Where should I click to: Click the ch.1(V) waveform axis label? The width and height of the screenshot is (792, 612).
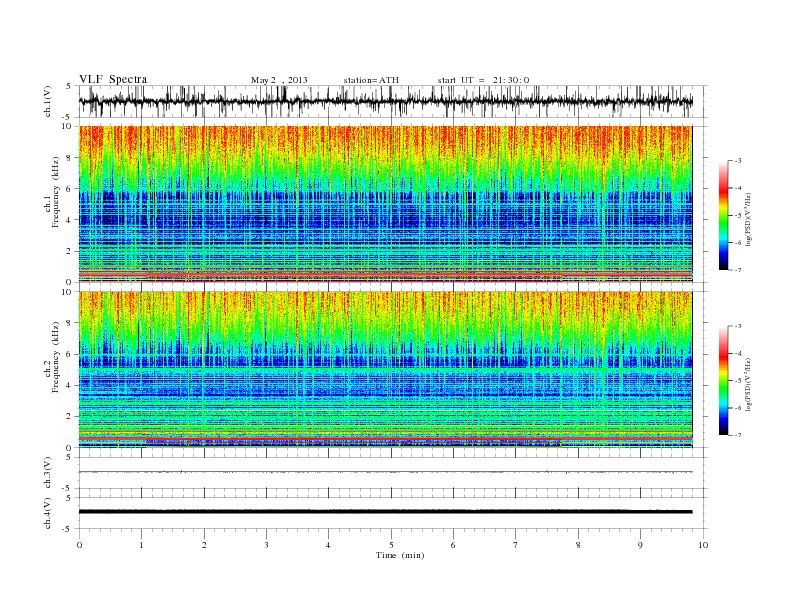click(x=47, y=101)
